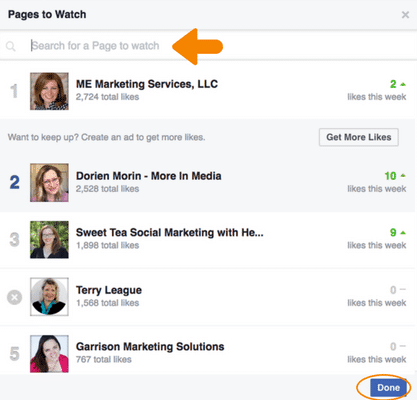Click the Pages to Watch title
The image size is (417, 400).
coord(47,14)
